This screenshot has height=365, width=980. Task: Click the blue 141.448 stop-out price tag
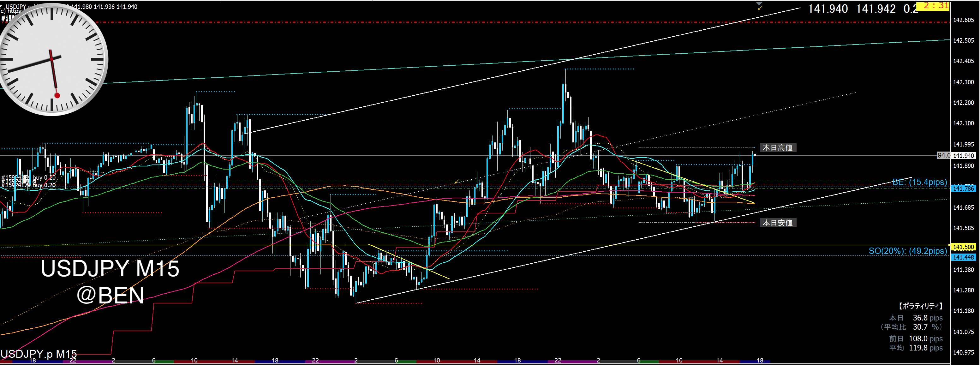(x=963, y=257)
